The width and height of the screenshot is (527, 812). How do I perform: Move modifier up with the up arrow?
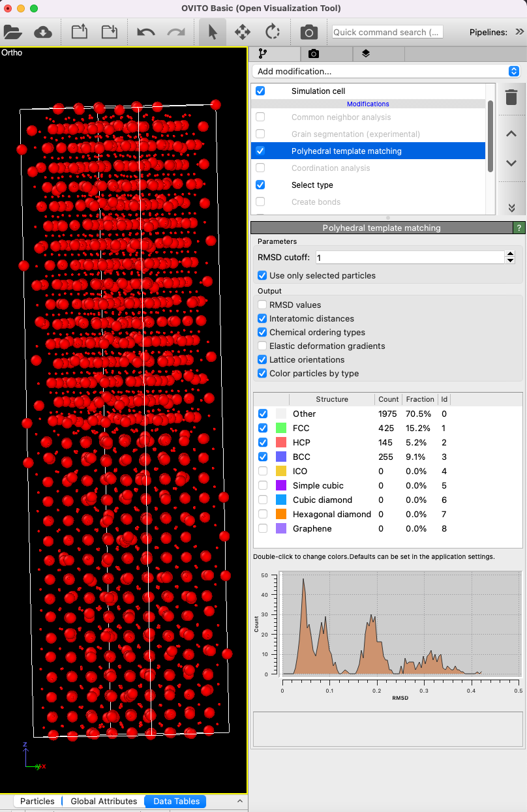coord(511,133)
